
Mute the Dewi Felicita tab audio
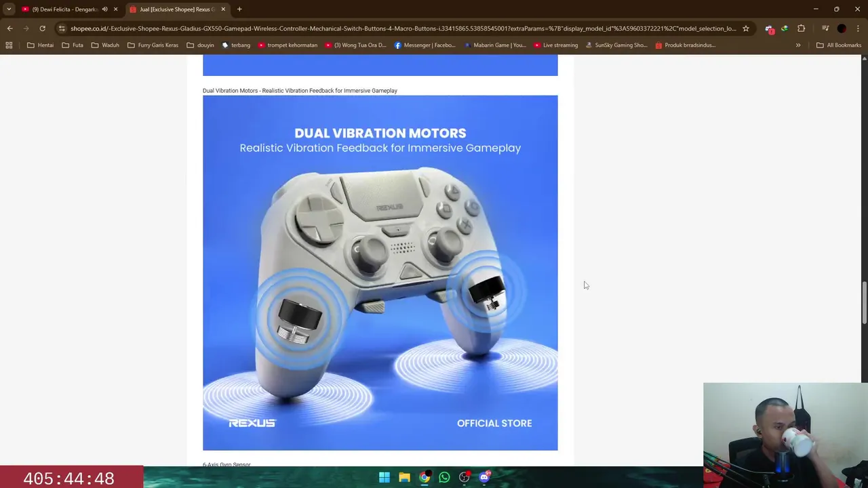pyautogui.click(x=104, y=9)
